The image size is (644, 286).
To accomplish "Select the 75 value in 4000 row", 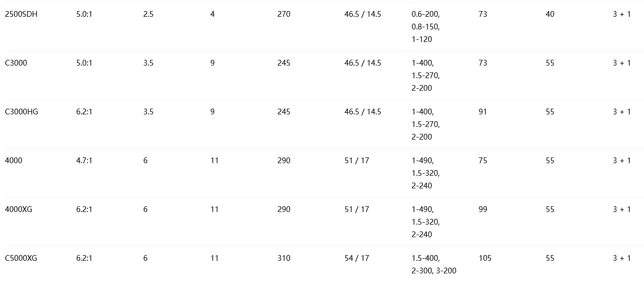I will pyautogui.click(x=483, y=161).
